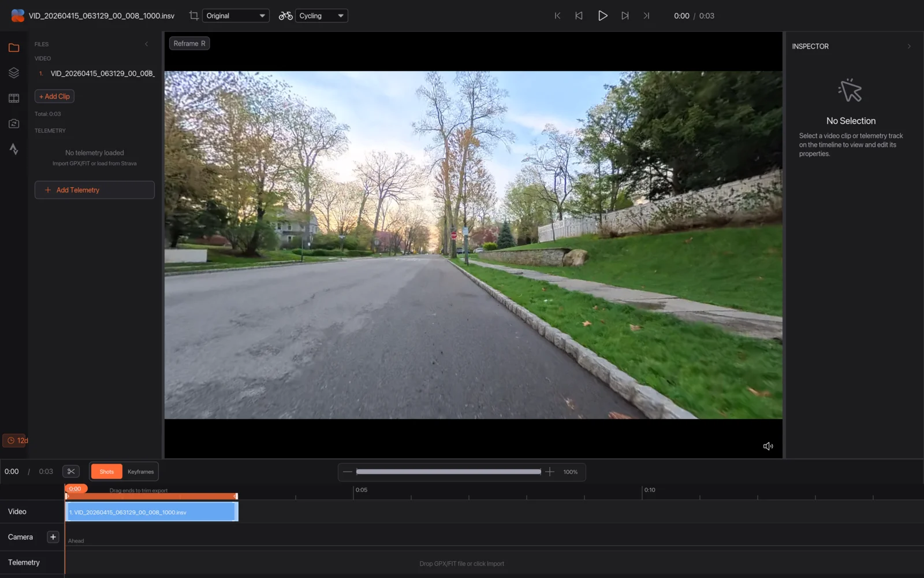Click the video preview image
This screenshot has height=578, width=924.
pyautogui.click(x=474, y=245)
